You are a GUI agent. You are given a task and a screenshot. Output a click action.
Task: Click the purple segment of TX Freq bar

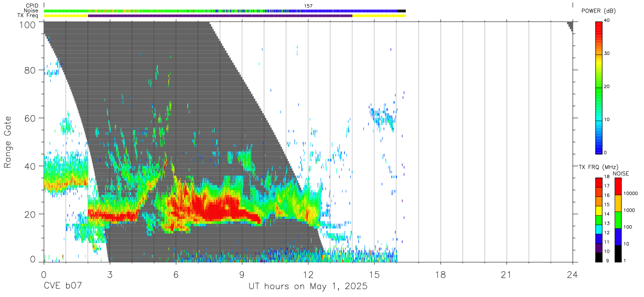tap(220, 16)
